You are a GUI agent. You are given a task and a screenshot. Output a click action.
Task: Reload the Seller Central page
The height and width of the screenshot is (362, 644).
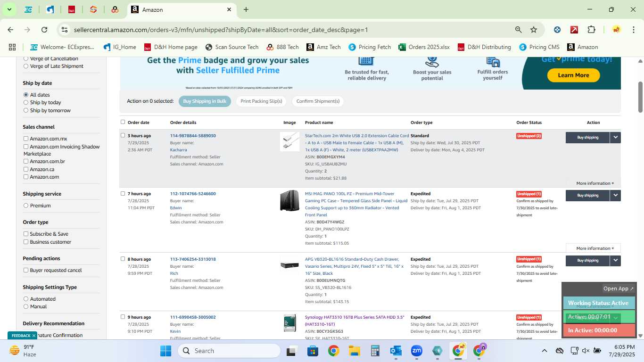[x=44, y=30]
